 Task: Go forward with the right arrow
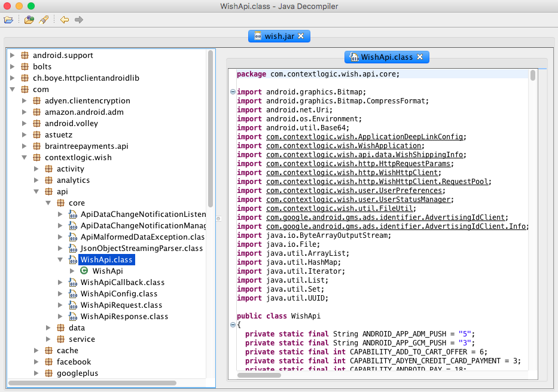tap(79, 20)
